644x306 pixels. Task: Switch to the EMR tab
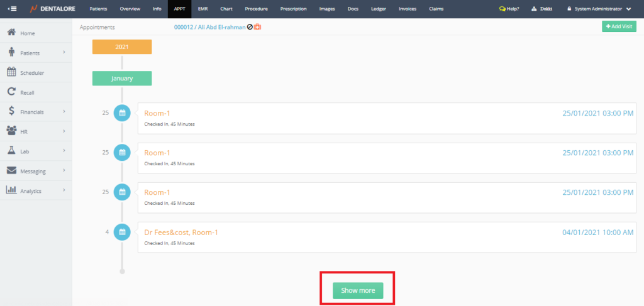point(203,9)
